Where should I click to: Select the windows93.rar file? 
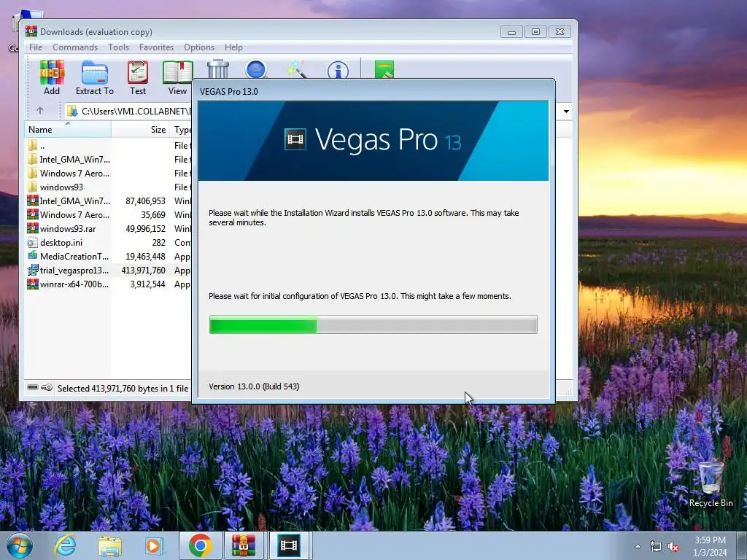(108, 228)
